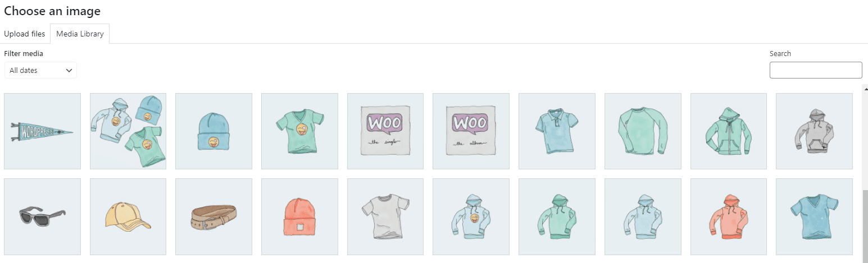Pick the green zip-up hoodie image

729,131
